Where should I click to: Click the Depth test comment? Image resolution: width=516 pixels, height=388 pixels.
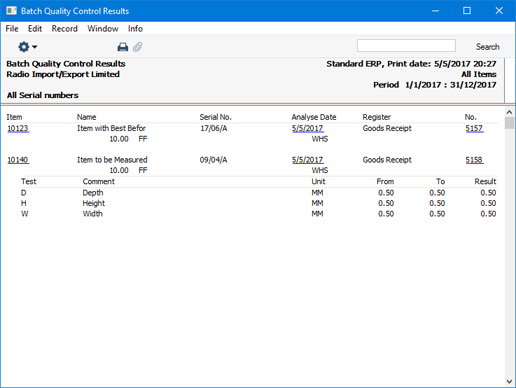pos(93,193)
